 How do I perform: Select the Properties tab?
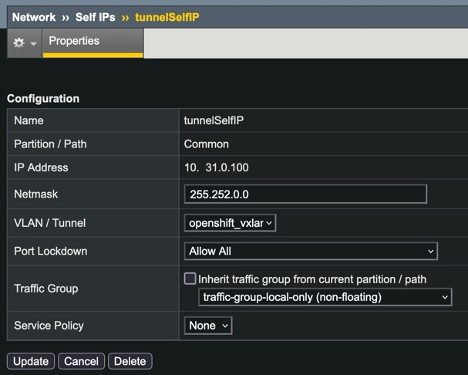pyautogui.click(x=93, y=42)
